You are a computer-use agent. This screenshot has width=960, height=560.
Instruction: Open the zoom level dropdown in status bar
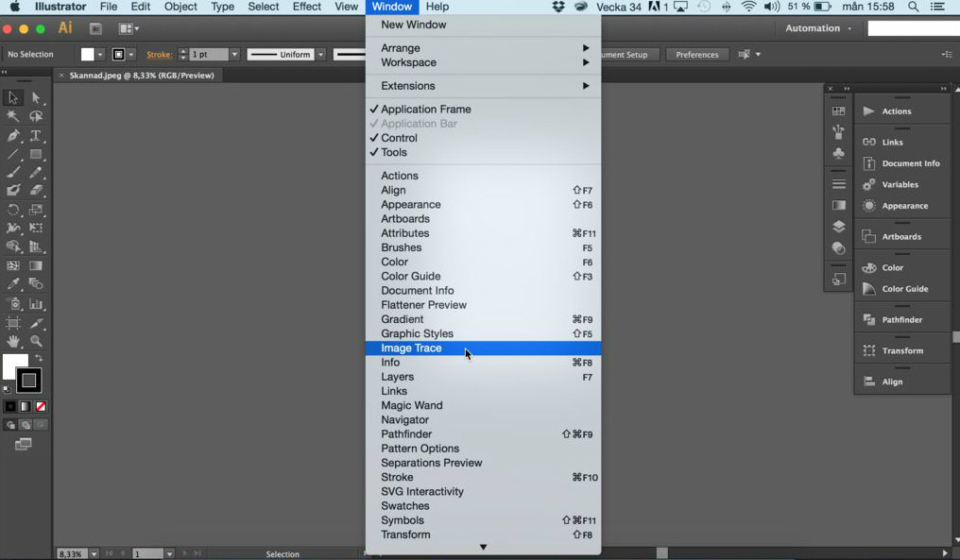coord(94,554)
